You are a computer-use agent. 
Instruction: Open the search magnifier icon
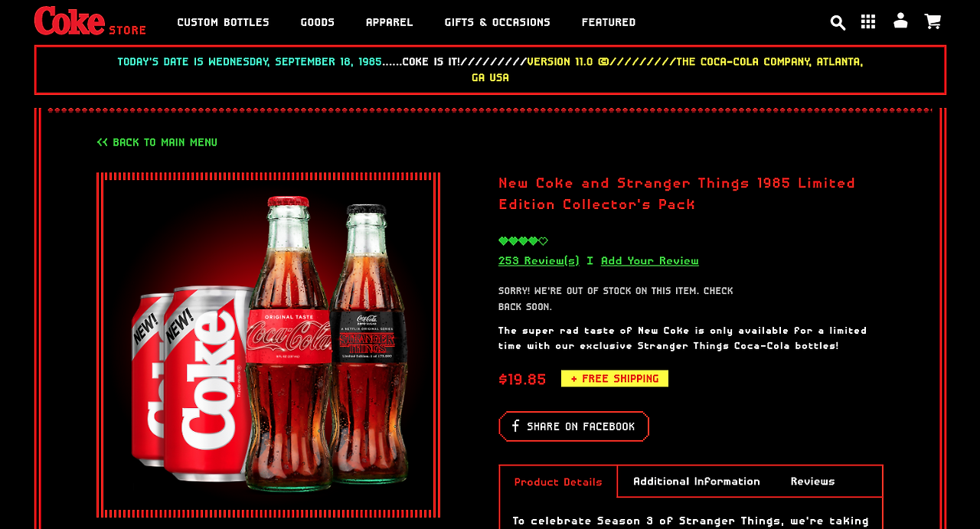pos(838,23)
